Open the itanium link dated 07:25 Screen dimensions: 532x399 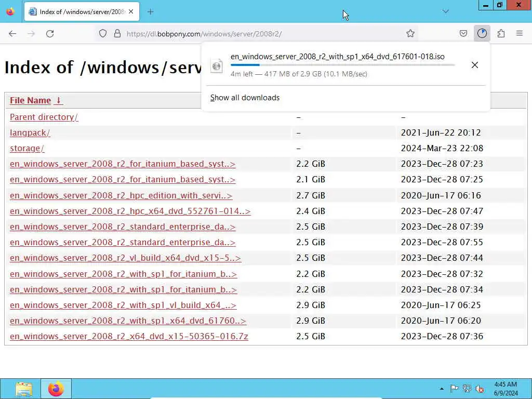tap(123, 179)
